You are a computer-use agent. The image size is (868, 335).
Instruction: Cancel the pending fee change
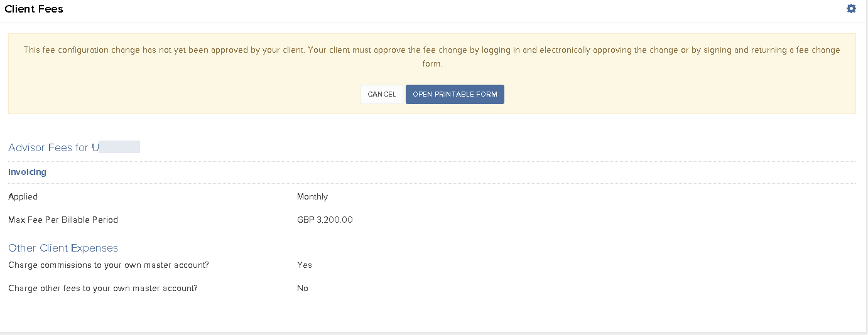point(382,94)
